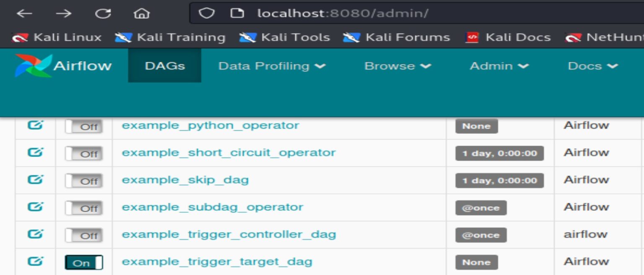The width and height of the screenshot is (644, 275).
Task: Turn on the example_short_circuit_operator DAG
Action: click(83, 152)
